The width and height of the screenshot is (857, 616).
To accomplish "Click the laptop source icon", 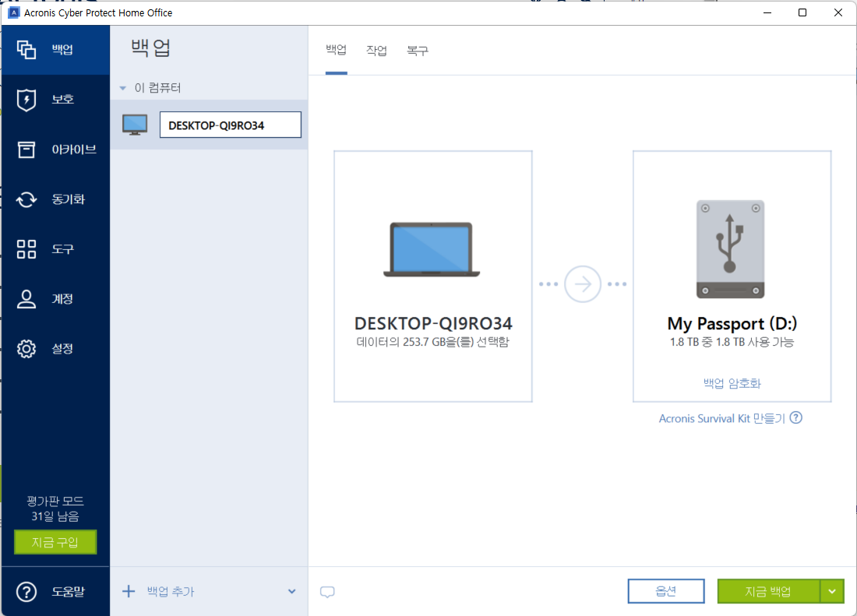I will pyautogui.click(x=432, y=249).
